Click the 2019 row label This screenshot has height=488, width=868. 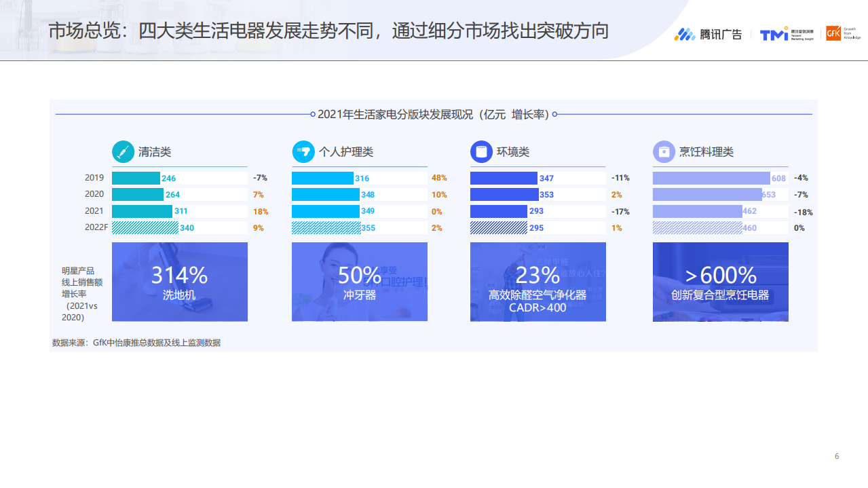coord(94,177)
